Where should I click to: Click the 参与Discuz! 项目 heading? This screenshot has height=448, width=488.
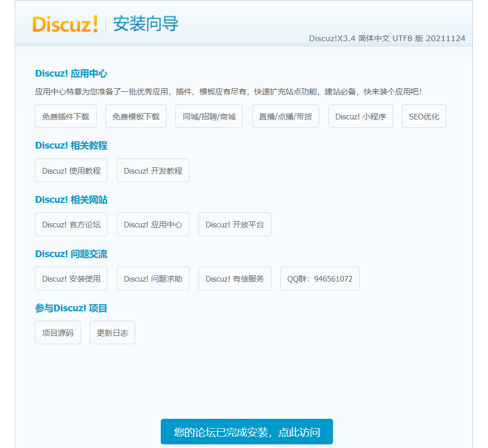click(x=72, y=308)
